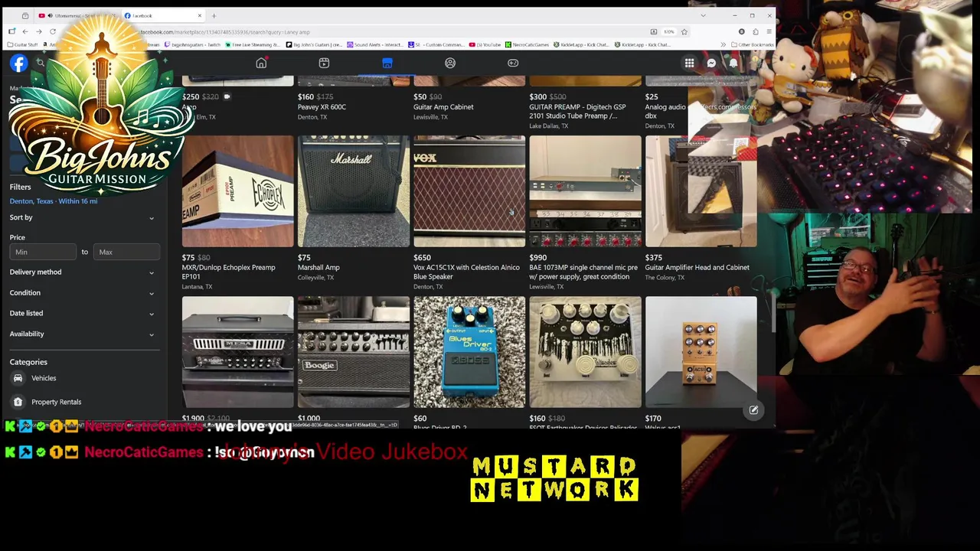980x551 pixels.
Task: Click the $990 price on BAE listing
Action: tap(538, 258)
